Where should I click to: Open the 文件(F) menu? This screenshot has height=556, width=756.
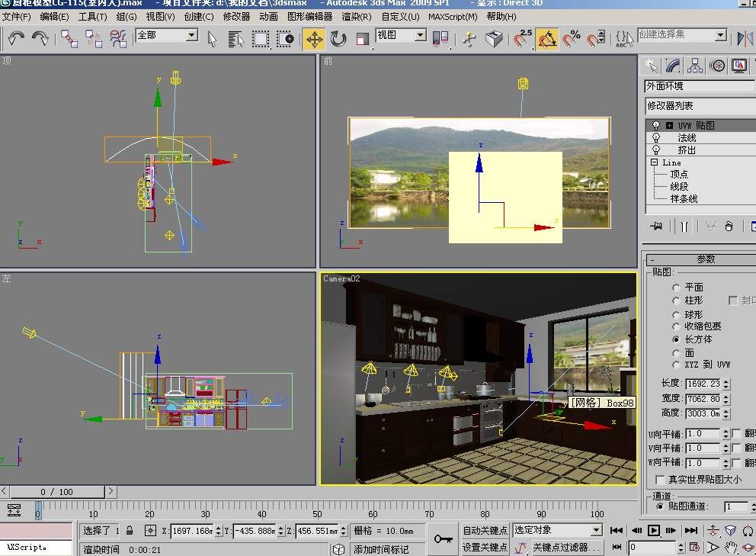pos(17,17)
